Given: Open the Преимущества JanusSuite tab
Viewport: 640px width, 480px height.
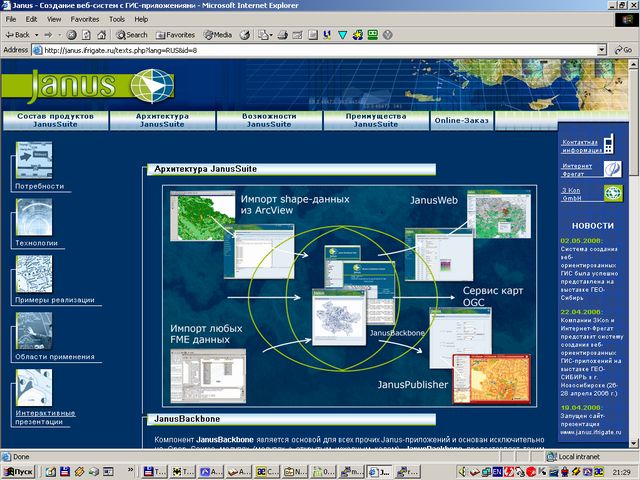Looking at the screenshot, I should [376, 120].
